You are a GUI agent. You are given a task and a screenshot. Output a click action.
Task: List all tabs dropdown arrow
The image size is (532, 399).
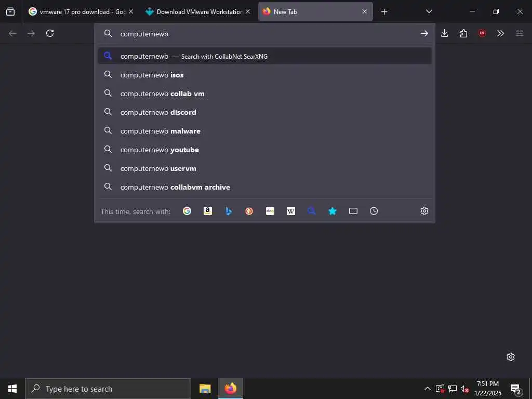tap(429, 11)
